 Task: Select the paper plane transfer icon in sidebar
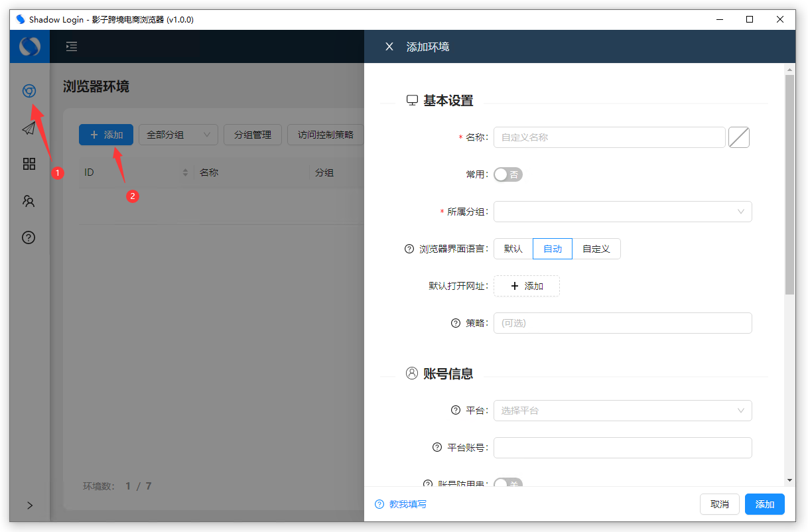pyautogui.click(x=29, y=127)
